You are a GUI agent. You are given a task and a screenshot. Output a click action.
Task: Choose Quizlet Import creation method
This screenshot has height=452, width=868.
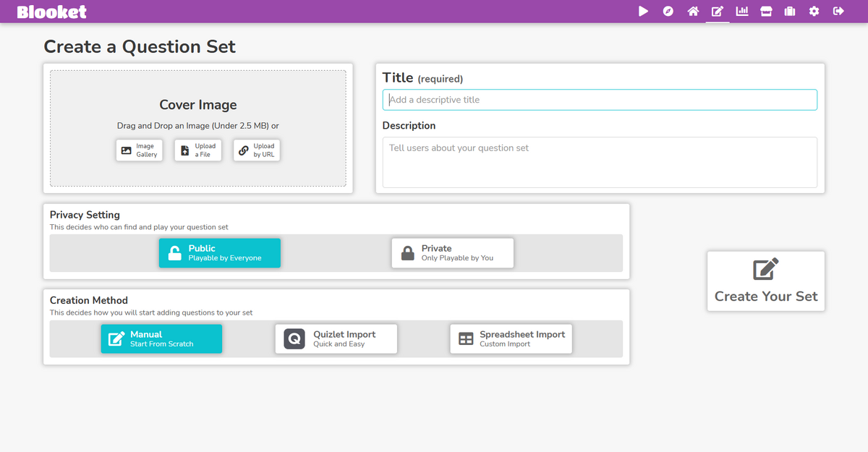[336, 338]
